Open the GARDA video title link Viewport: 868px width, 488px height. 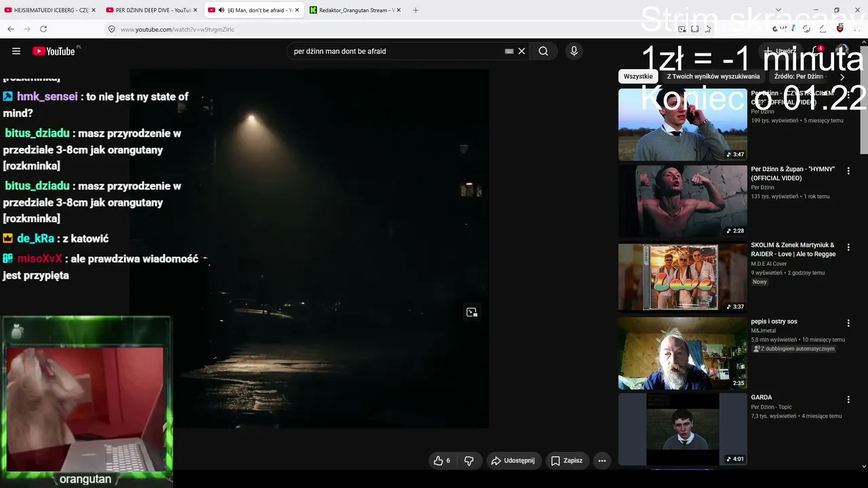coord(762,397)
